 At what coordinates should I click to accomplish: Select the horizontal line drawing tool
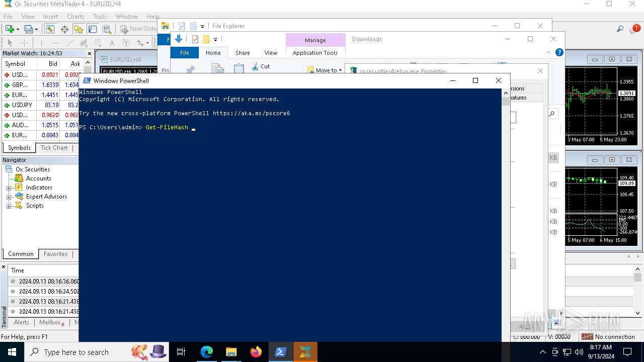(56, 43)
